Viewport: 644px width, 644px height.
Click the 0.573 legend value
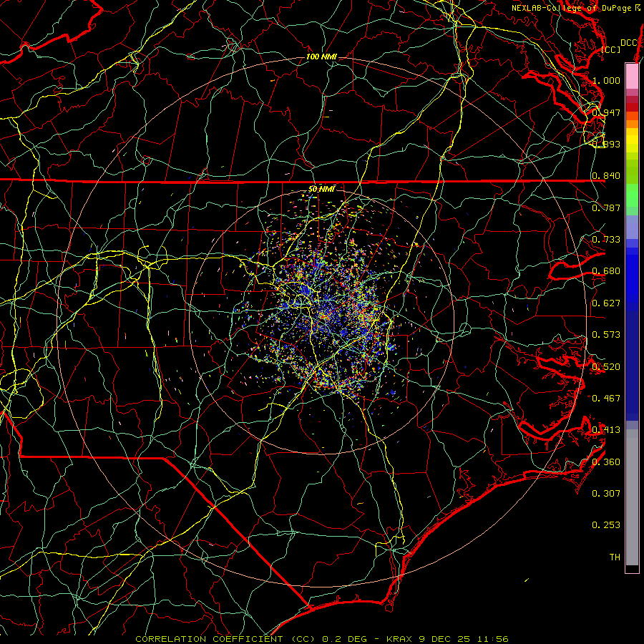click(606, 334)
